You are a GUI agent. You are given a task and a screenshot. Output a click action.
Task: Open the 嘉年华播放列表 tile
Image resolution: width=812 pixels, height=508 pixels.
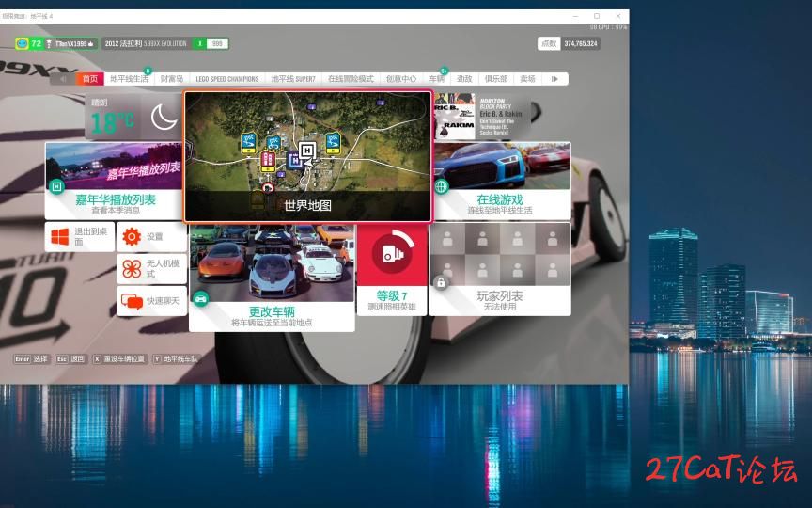[x=114, y=181]
